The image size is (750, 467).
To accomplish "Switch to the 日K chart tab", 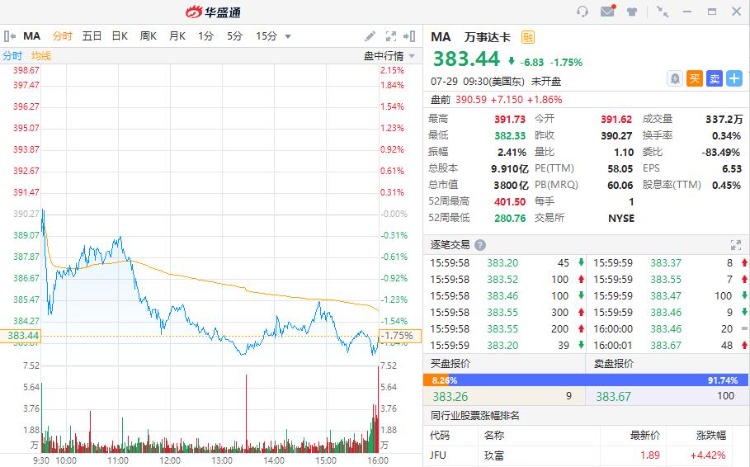I will pos(119,36).
